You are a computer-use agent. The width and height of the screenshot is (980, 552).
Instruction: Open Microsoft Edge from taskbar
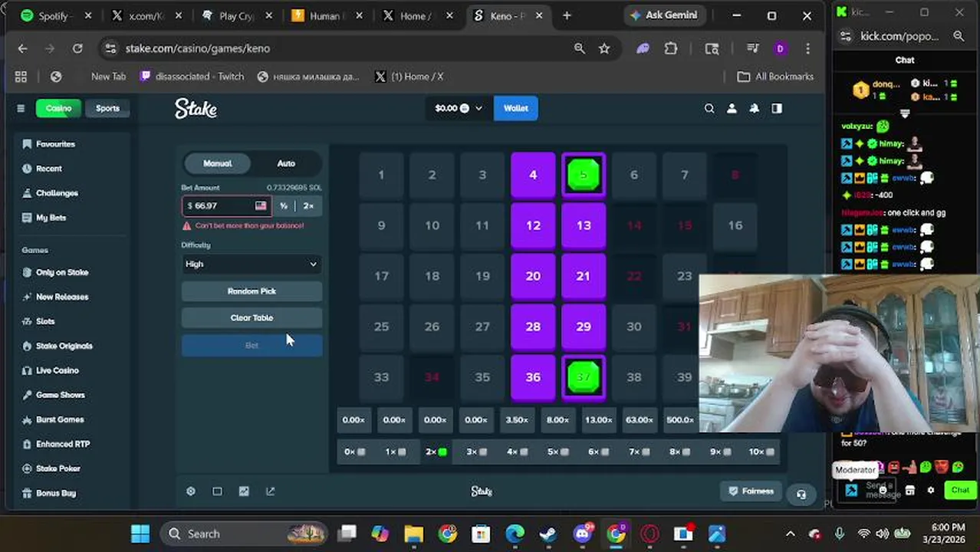(x=515, y=534)
